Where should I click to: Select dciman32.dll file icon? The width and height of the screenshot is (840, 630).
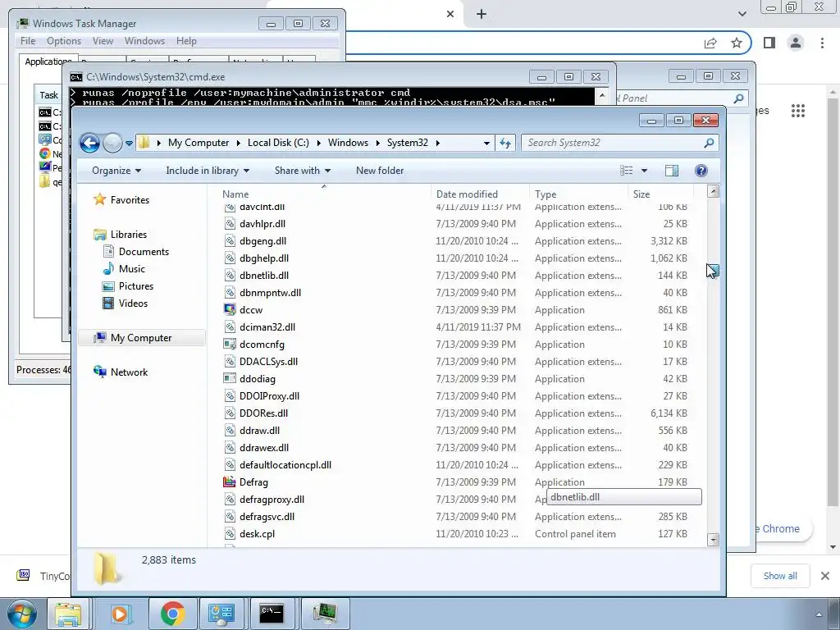tap(230, 326)
